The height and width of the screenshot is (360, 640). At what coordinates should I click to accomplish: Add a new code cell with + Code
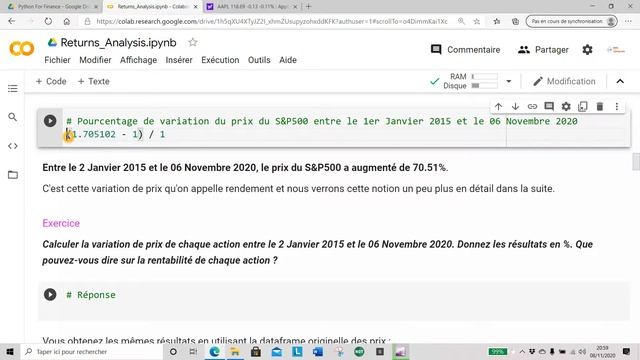point(51,81)
